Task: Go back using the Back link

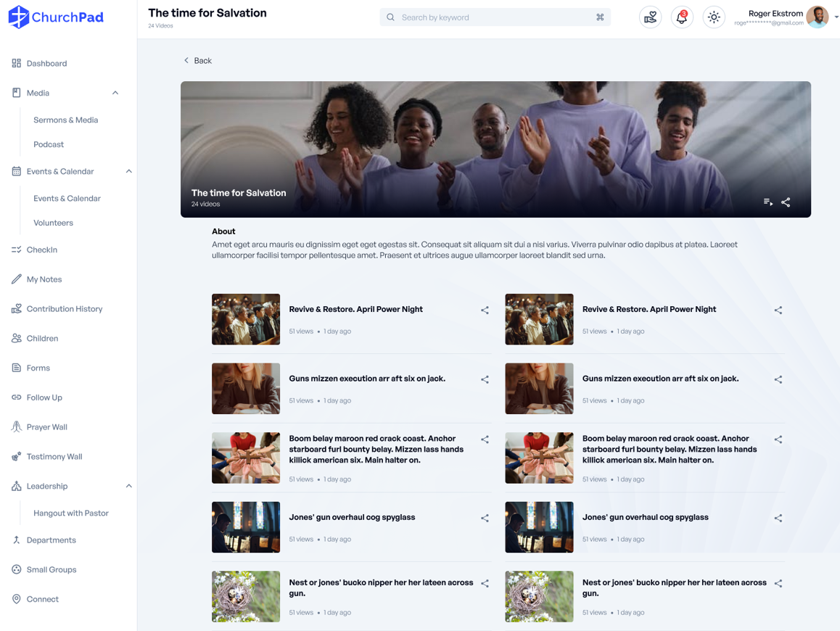Action: coord(197,61)
